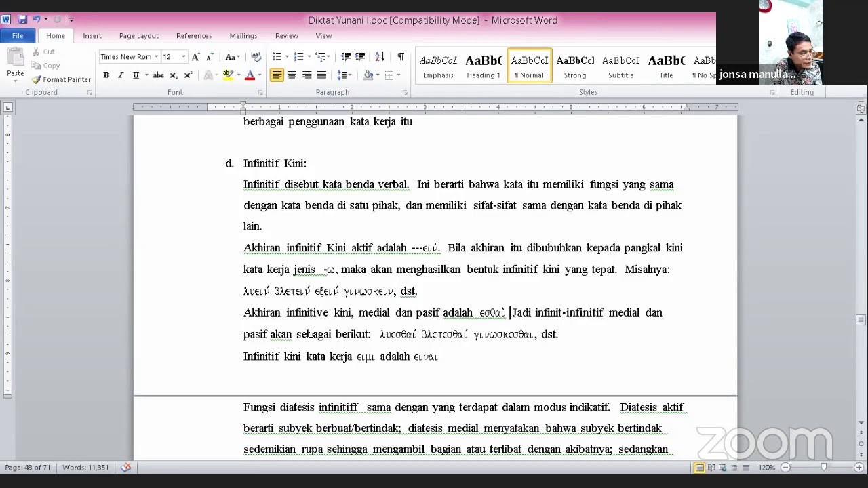Expand the Font dialog launcher

262,93
